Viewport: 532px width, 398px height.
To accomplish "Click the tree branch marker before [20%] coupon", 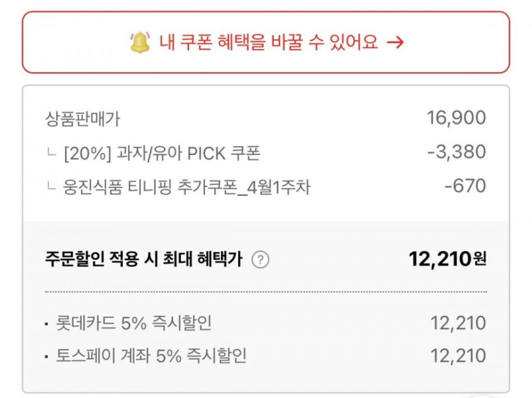I will tap(51, 153).
